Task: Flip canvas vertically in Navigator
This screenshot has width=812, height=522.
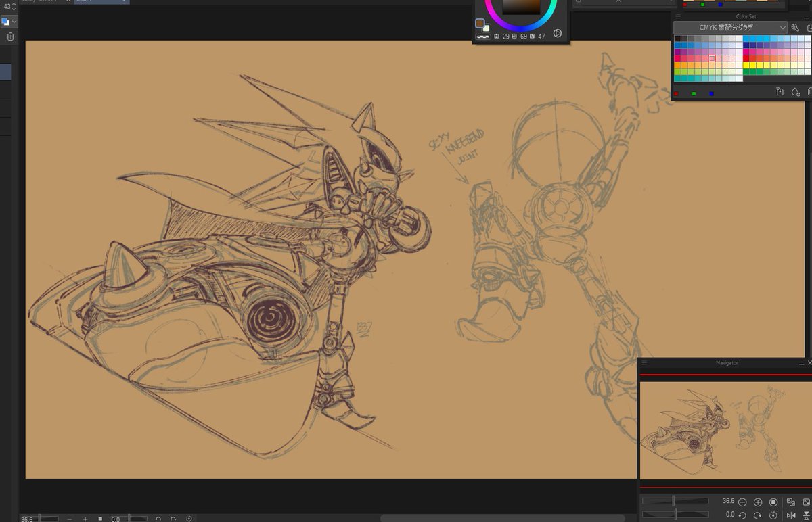Action: 806,515
